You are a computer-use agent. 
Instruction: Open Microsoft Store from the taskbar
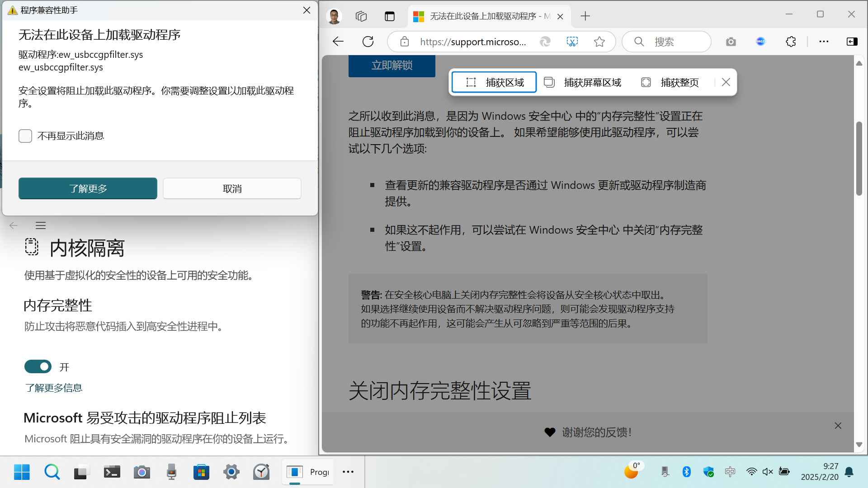201,472
